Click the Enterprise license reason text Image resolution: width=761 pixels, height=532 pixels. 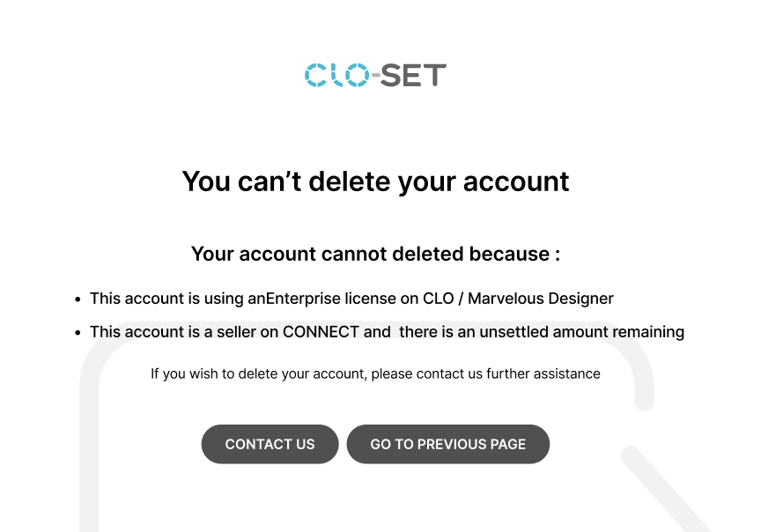(x=351, y=299)
